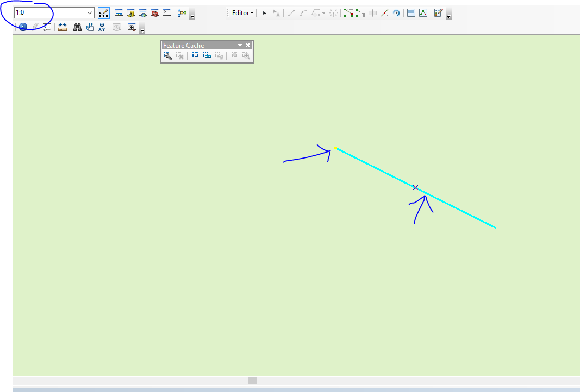Select the Straight Segment tool

point(291,13)
